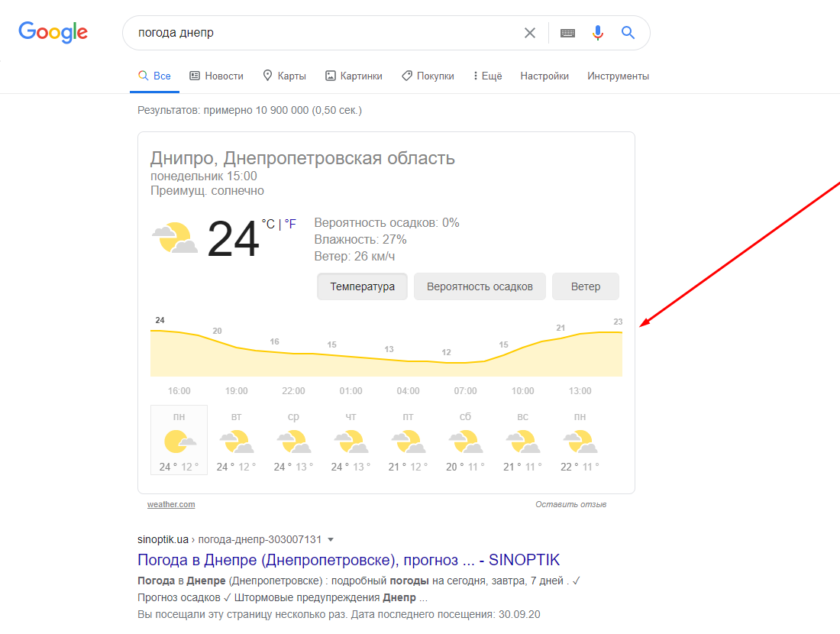This screenshot has height=634, width=840.
Task: Switch to the Новости tab
Action: 216,76
